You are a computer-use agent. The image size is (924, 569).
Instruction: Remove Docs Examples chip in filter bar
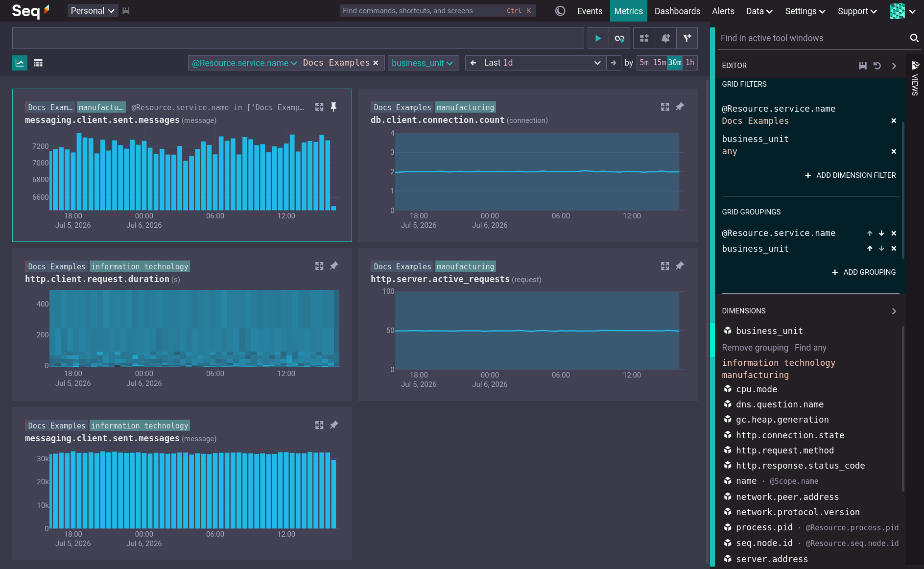376,63
